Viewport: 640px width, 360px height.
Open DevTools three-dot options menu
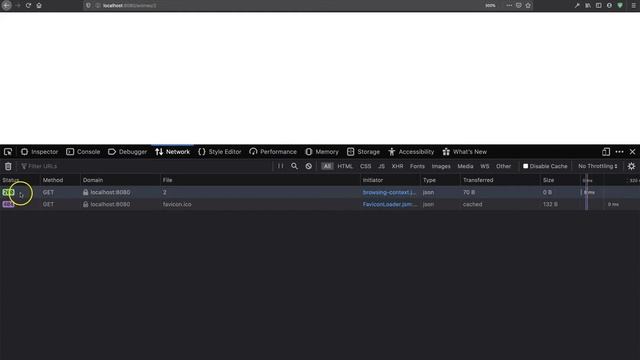(x=619, y=152)
